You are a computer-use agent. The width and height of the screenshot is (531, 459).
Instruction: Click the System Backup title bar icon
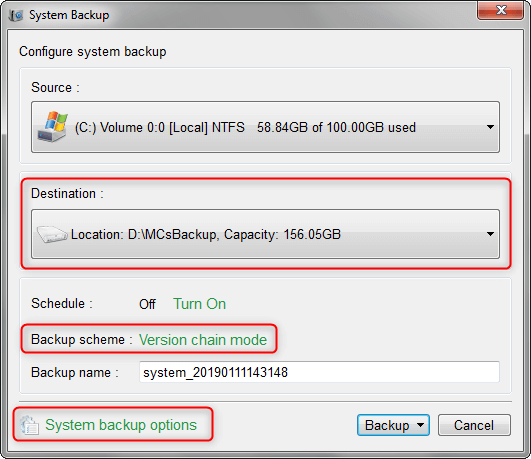click(x=16, y=15)
